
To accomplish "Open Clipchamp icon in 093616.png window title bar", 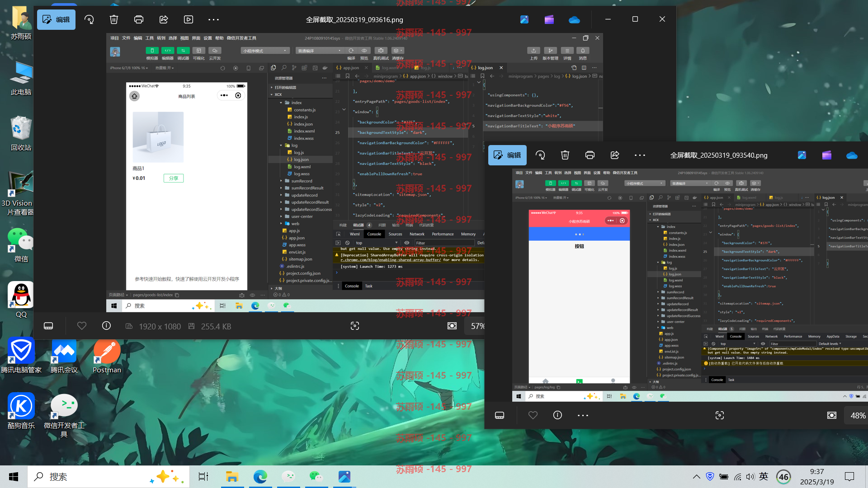I will (549, 19).
